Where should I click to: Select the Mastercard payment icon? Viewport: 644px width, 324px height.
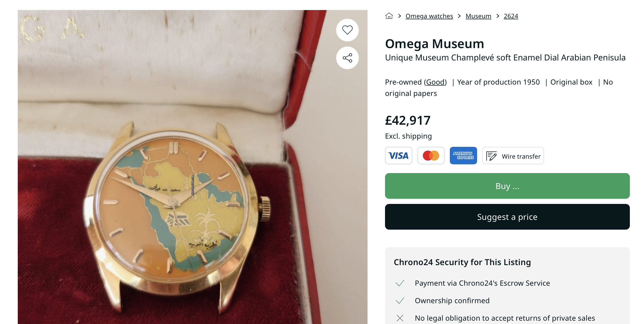[431, 156]
